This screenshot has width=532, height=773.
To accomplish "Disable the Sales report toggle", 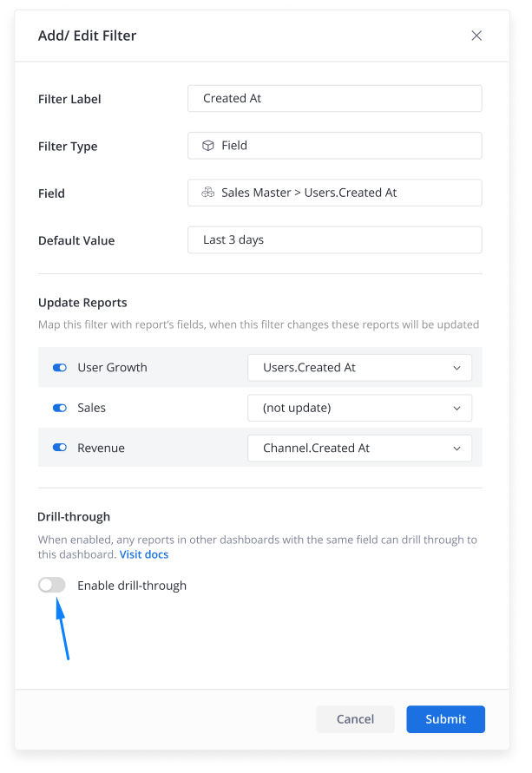I will point(60,408).
